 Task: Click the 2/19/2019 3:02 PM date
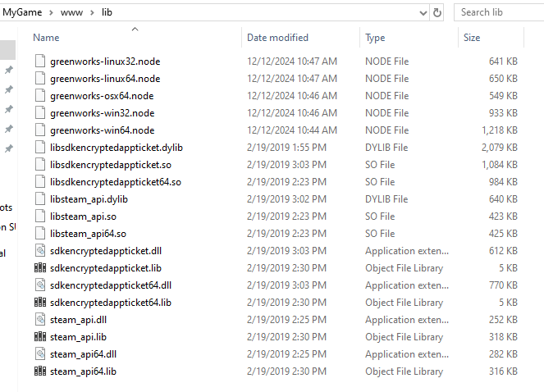[287, 199]
